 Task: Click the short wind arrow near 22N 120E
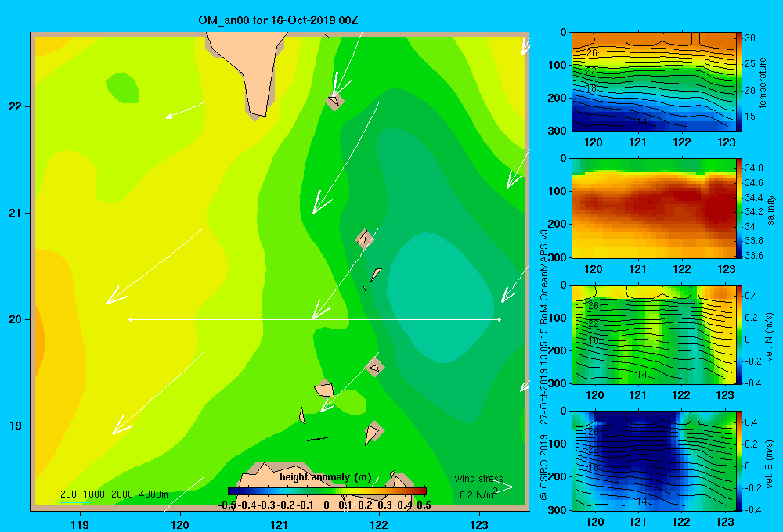184,110
